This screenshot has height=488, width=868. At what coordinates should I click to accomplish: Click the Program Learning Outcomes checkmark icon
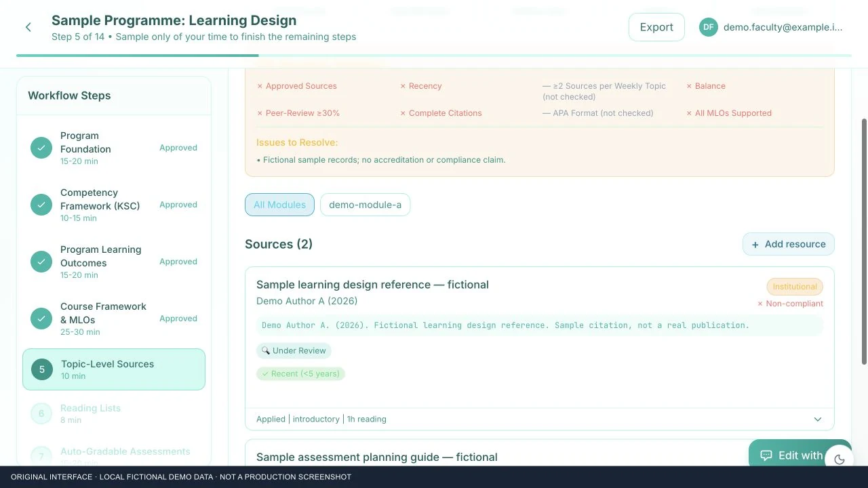click(41, 262)
